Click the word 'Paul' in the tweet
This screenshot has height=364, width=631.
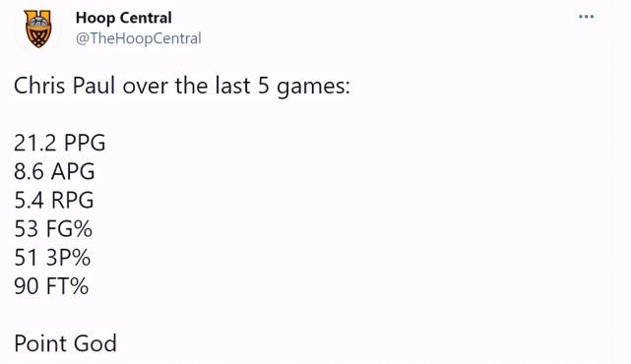coord(94,86)
